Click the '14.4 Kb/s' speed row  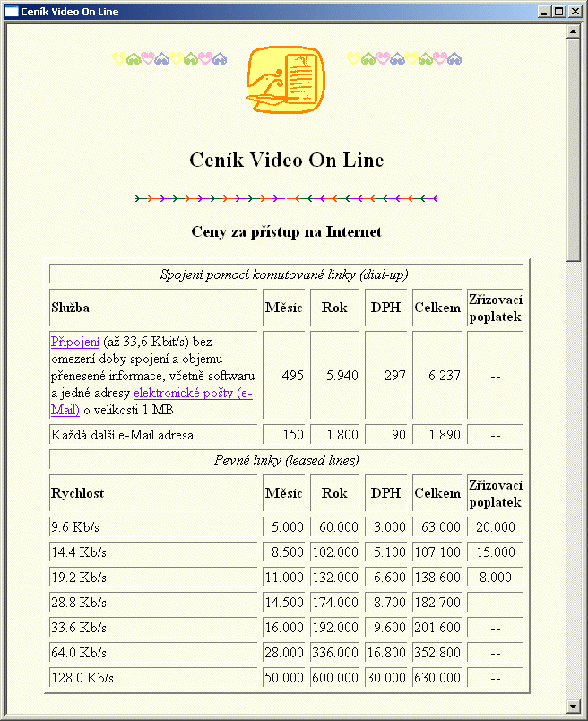pyautogui.click(x=153, y=552)
